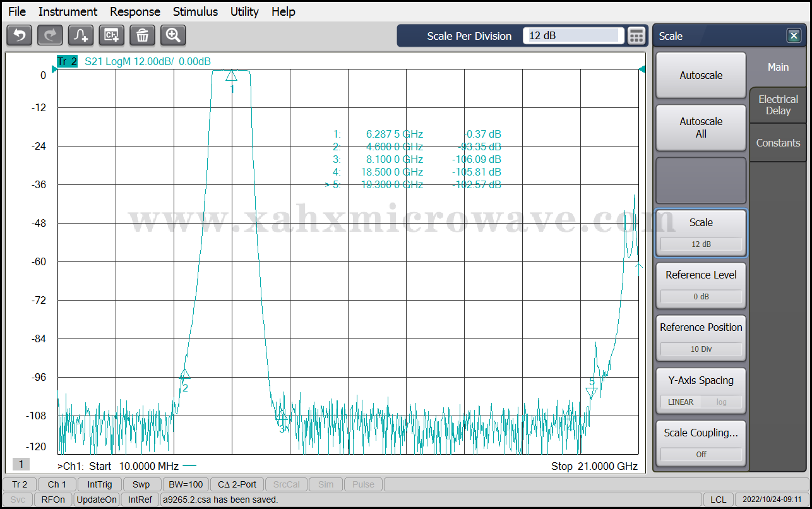
Task: Click the BW=100 status bar button
Action: pos(186,484)
